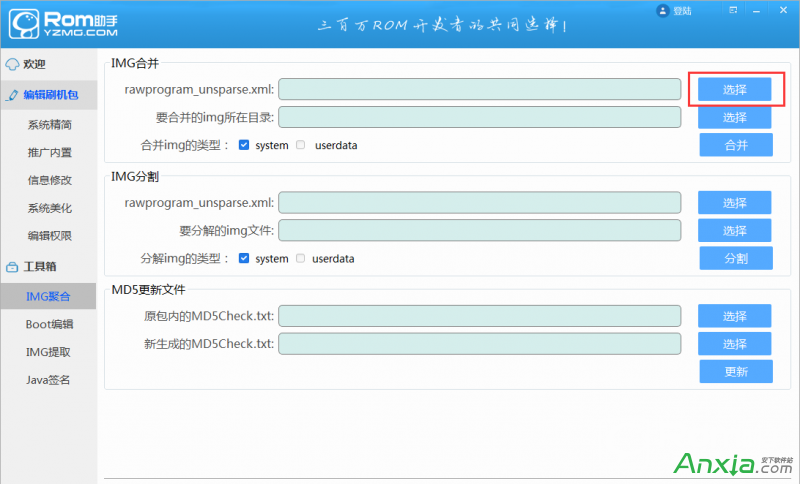Select Java签名 in the sidebar
Image resolution: width=800 pixels, height=484 pixels.
48,380
